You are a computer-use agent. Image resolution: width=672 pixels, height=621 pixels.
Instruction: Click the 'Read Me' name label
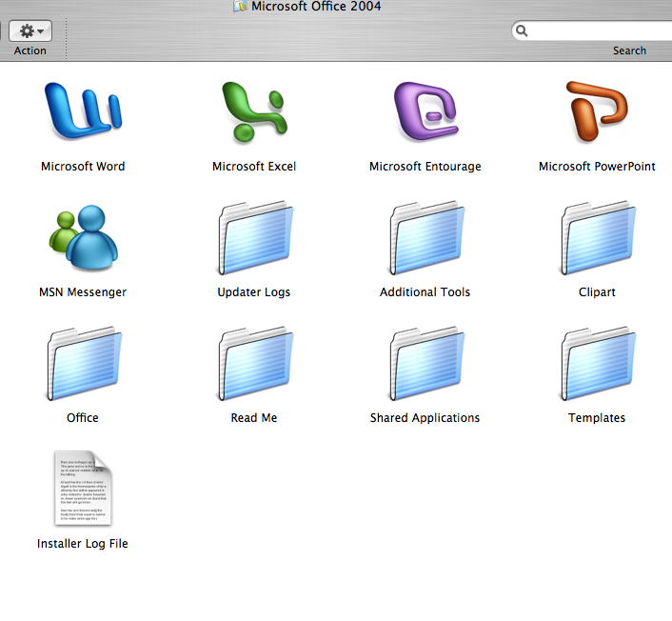[254, 418]
